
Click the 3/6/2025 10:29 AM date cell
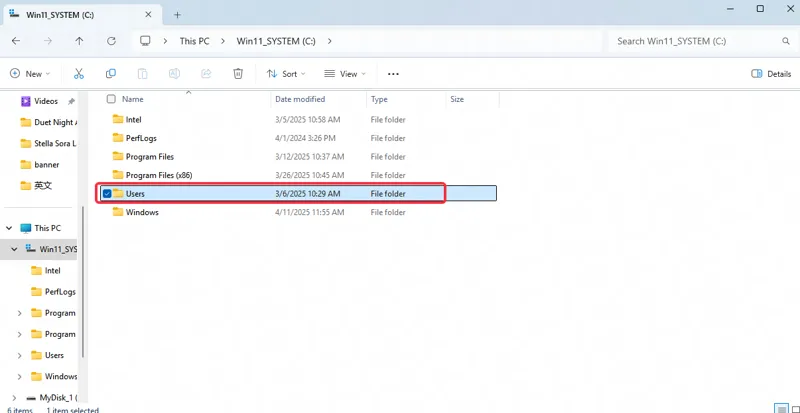pos(308,193)
